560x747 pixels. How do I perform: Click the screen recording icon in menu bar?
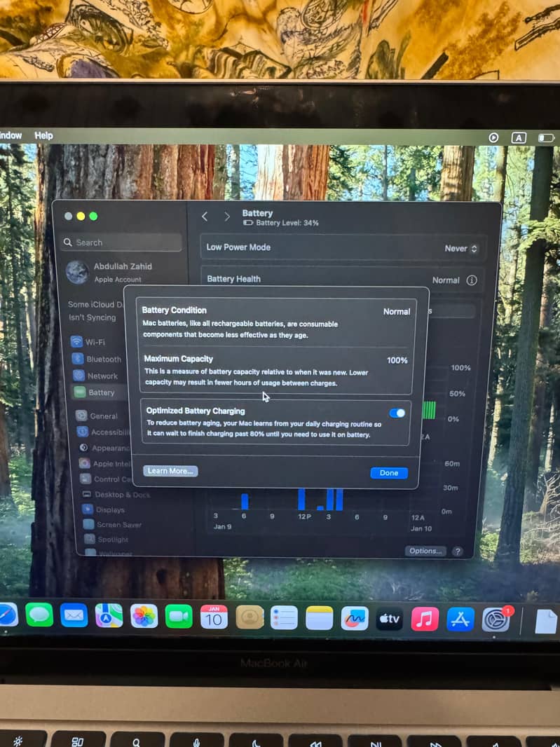point(493,137)
